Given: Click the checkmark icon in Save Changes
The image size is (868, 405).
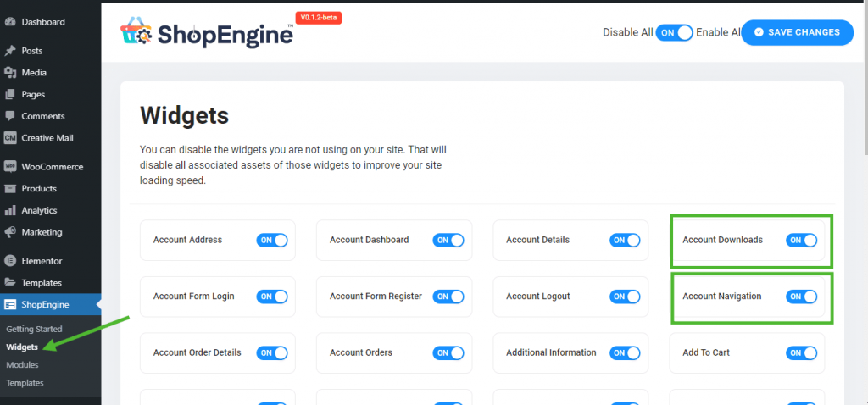Looking at the screenshot, I should pyautogui.click(x=759, y=32).
